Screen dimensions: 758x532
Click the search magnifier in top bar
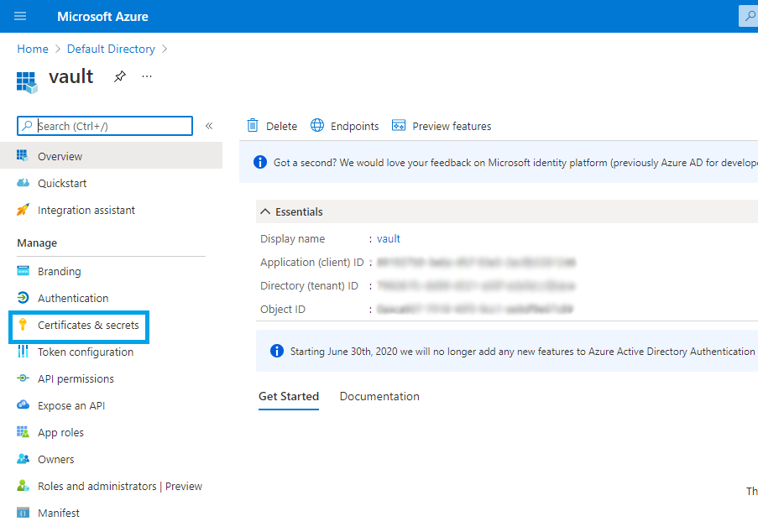(750, 16)
